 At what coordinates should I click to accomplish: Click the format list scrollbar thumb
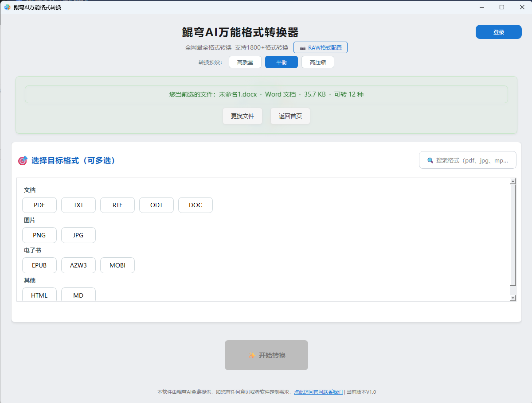click(x=513, y=235)
